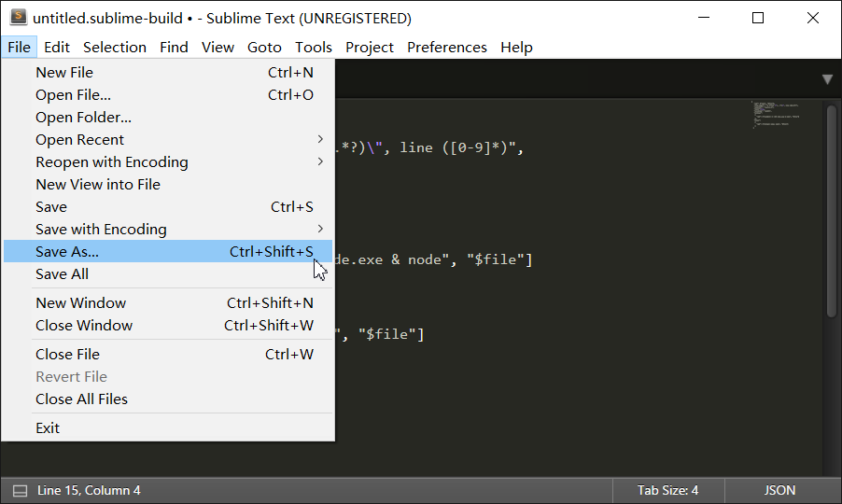Toggle the side bar icon in status bar
842x504 pixels.
click(20, 491)
